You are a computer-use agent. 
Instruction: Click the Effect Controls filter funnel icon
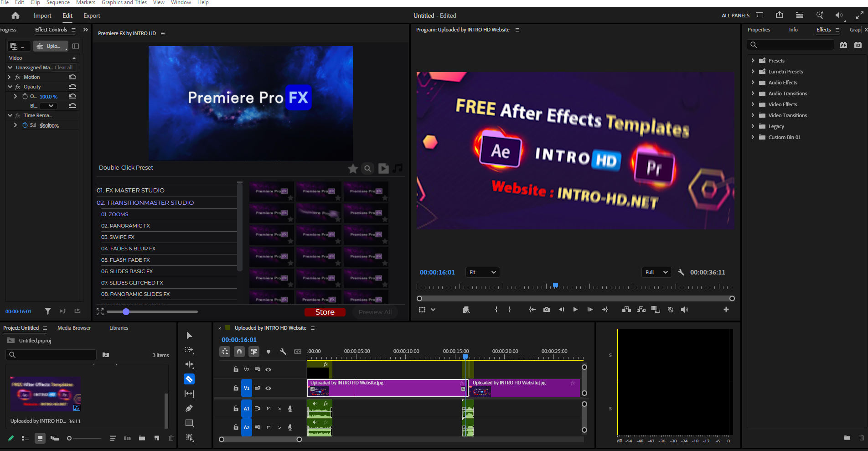coord(48,311)
